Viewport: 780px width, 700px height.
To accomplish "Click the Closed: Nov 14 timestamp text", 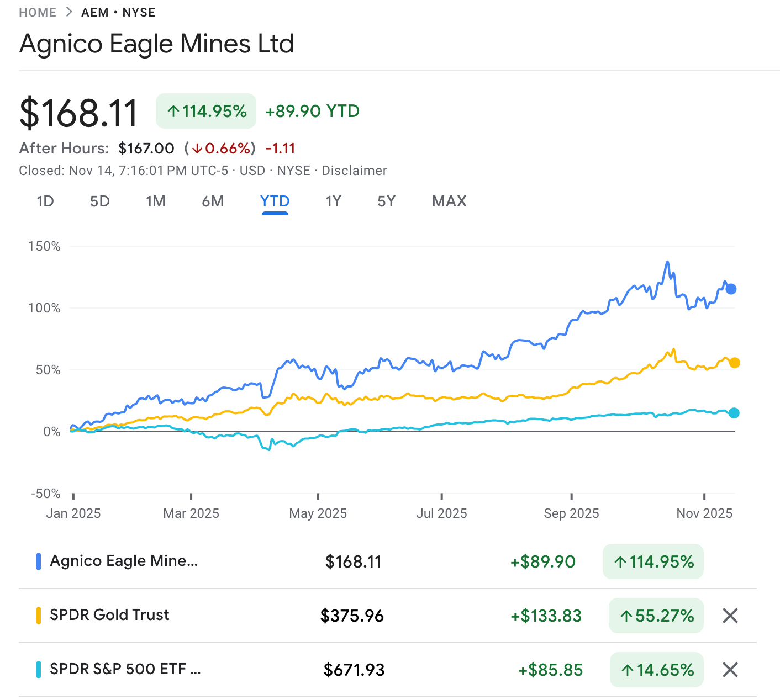I will (x=123, y=171).
